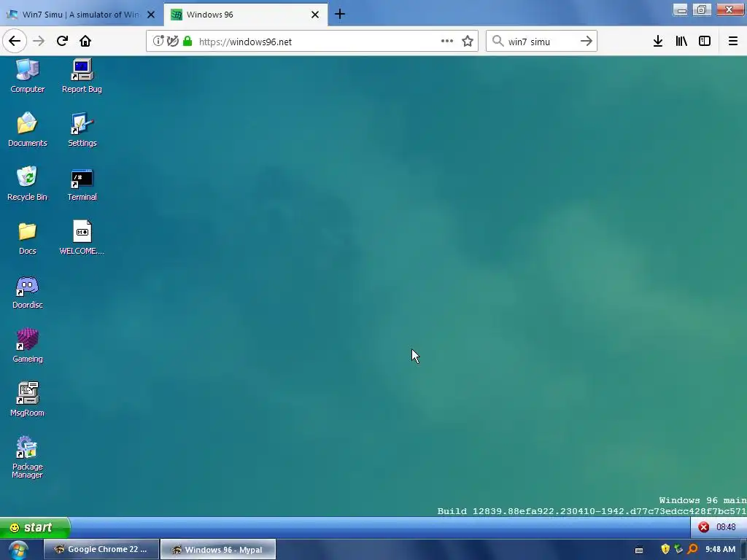747x560 pixels.
Task: Launch the Doordisc shortcut
Action: tap(27, 292)
